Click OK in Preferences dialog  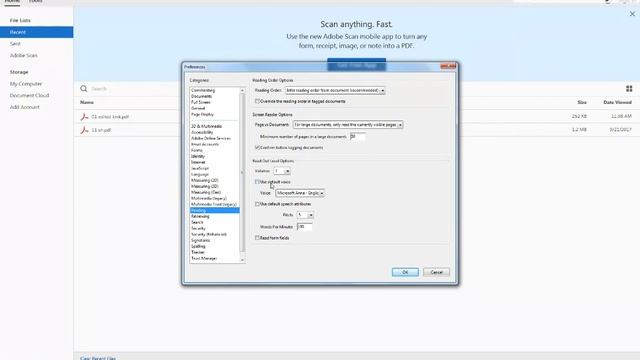click(x=405, y=272)
